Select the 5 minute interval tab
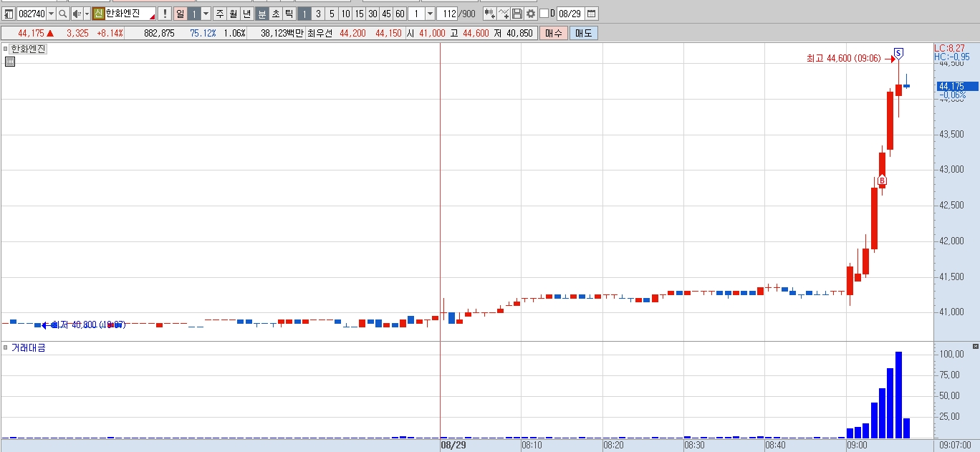The height and width of the screenshot is (452, 980). 332,14
